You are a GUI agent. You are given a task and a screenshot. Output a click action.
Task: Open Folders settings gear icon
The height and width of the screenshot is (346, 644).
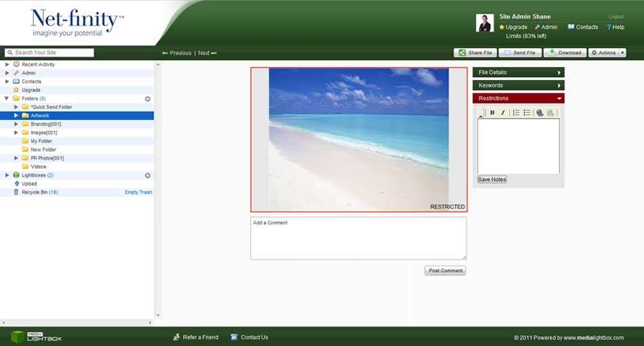(x=148, y=99)
